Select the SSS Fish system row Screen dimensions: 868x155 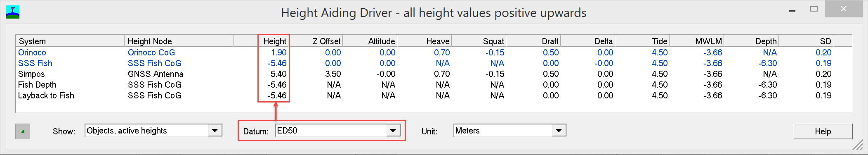click(x=434, y=63)
